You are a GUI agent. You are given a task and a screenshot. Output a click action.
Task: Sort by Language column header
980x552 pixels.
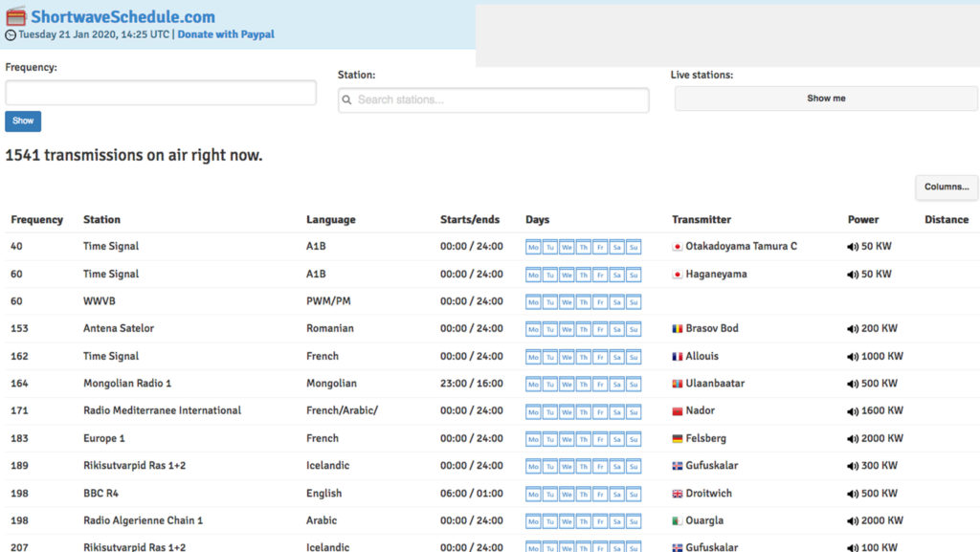pyautogui.click(x=330, y=220)
